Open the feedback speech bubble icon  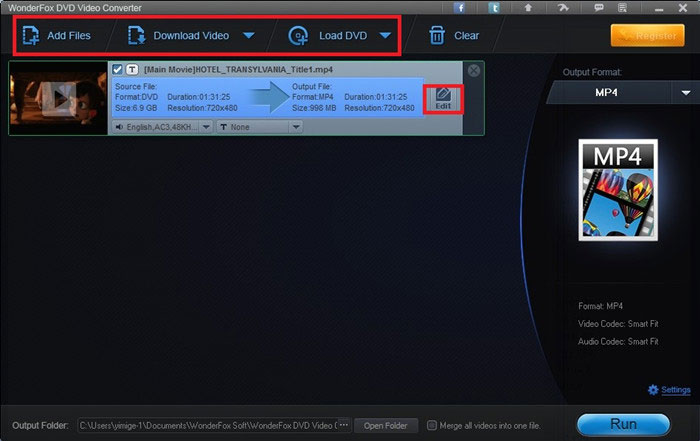click(x=599, y=7)
